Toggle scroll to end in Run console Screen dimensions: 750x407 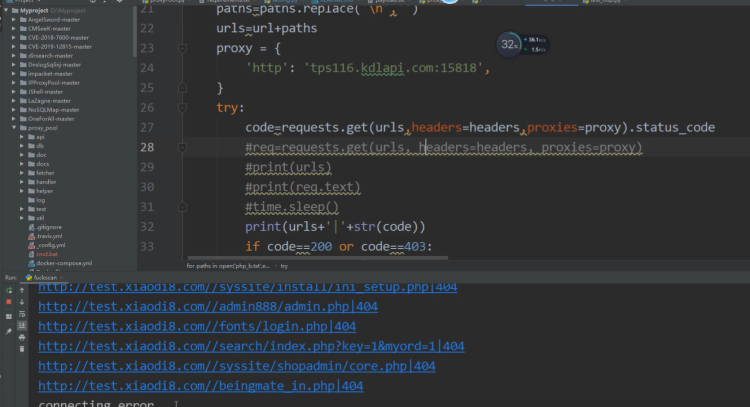[22, 326]
